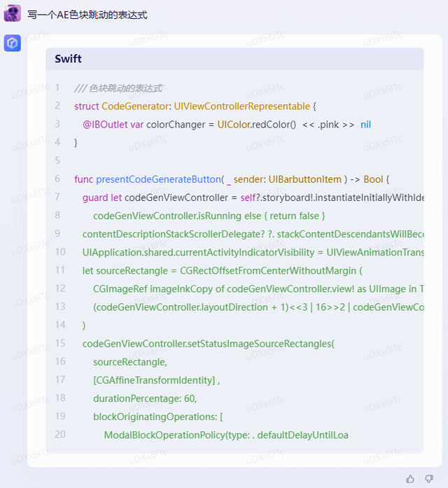The image size is (448, 488).
Task: Click the thumbs up icon below the response
Action: tap(410, 478)
